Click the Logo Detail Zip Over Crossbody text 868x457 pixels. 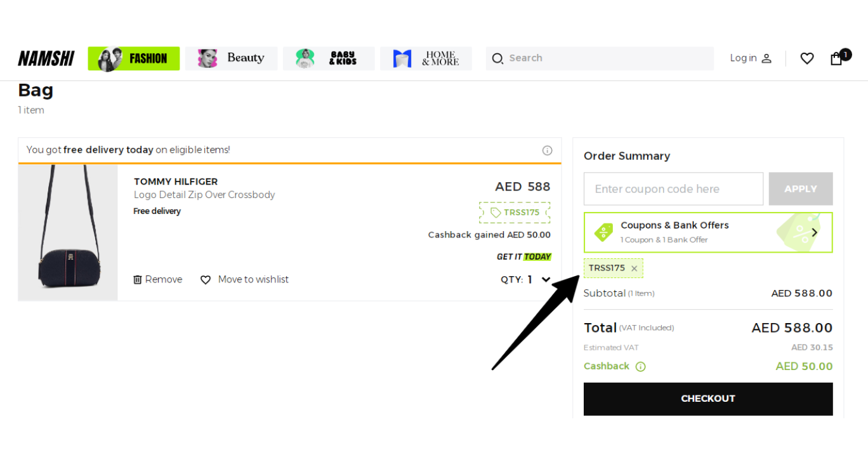point(204,195)
